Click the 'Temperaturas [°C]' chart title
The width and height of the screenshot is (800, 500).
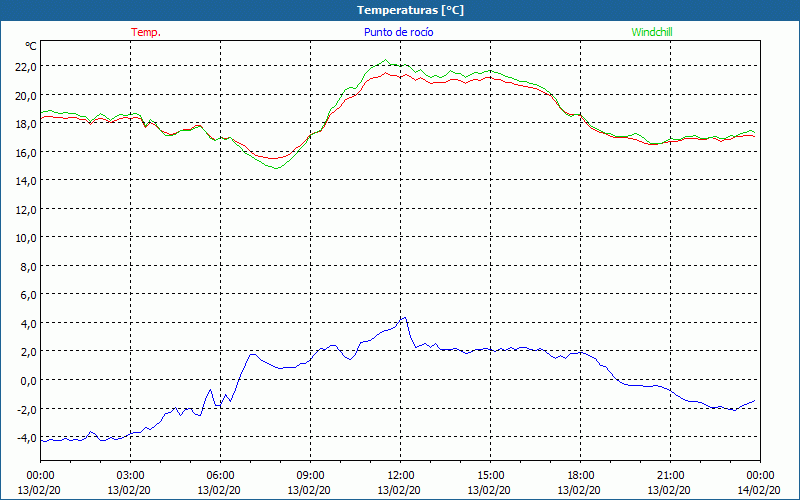410,10
